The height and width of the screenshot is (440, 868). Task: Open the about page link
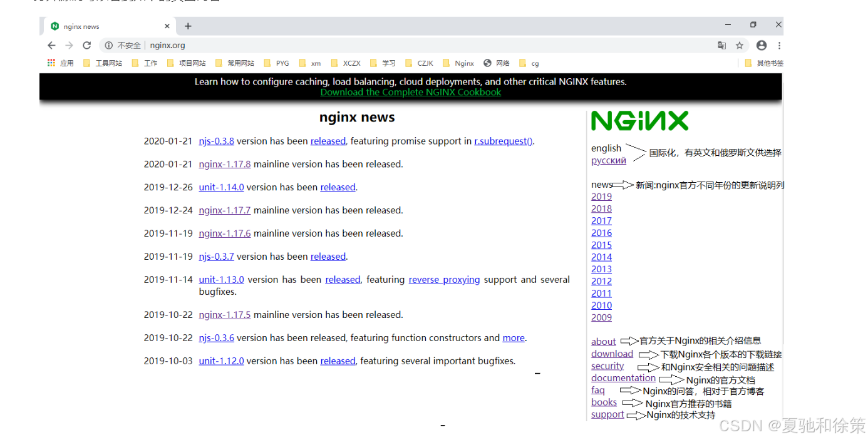(604, 342)
